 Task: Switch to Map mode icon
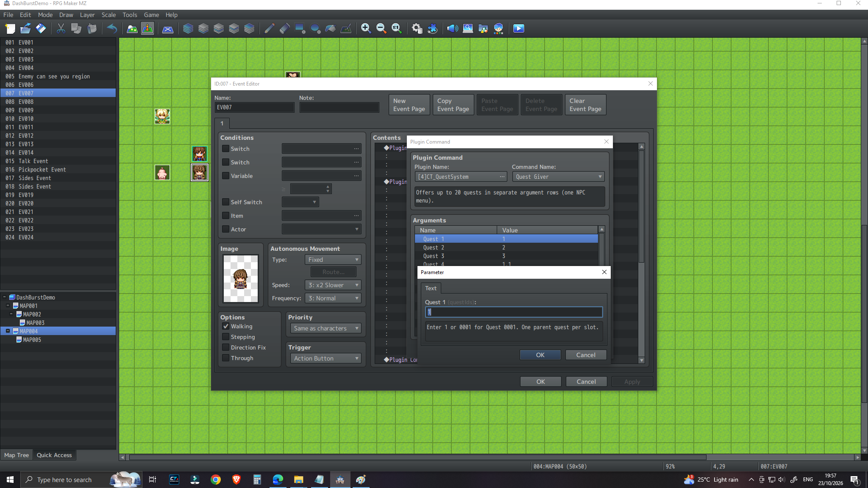tap(132, 28)
